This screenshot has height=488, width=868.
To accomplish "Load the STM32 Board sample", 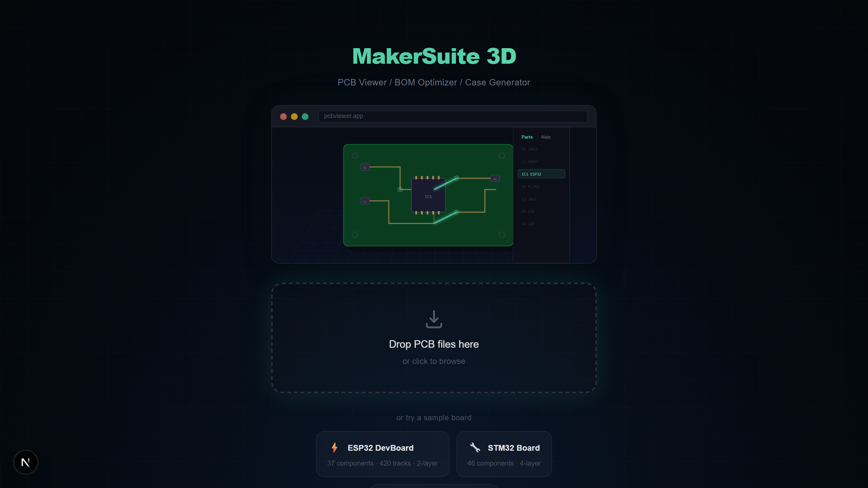I will [504, 454].
